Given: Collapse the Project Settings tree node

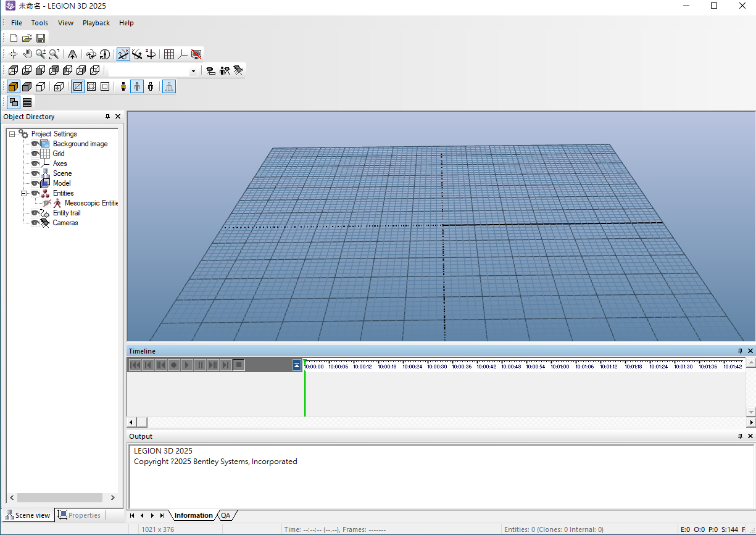Looking at the screenshot, I should (12, 134).
